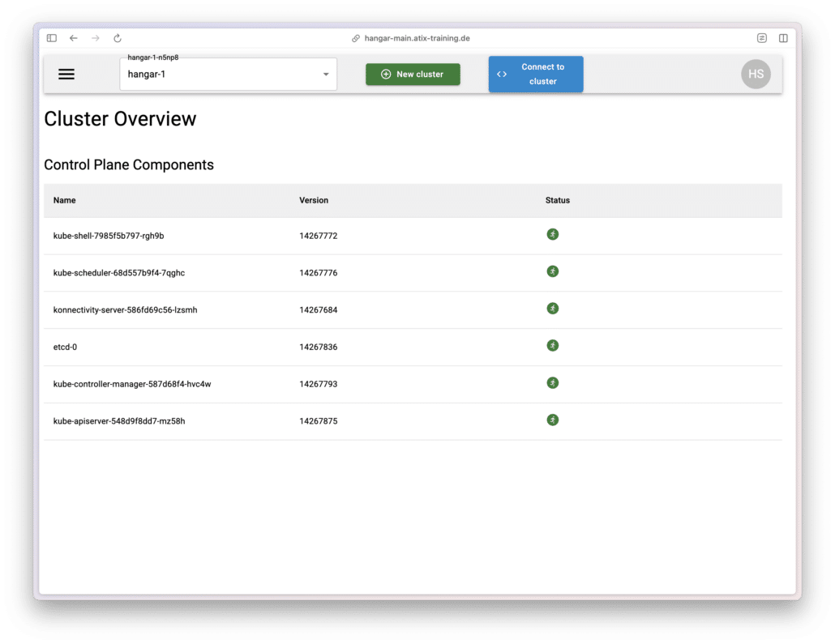Open the hamburger navigation menu
The height and width of the screenshot is (644, 835).
[x=66, y=75]
